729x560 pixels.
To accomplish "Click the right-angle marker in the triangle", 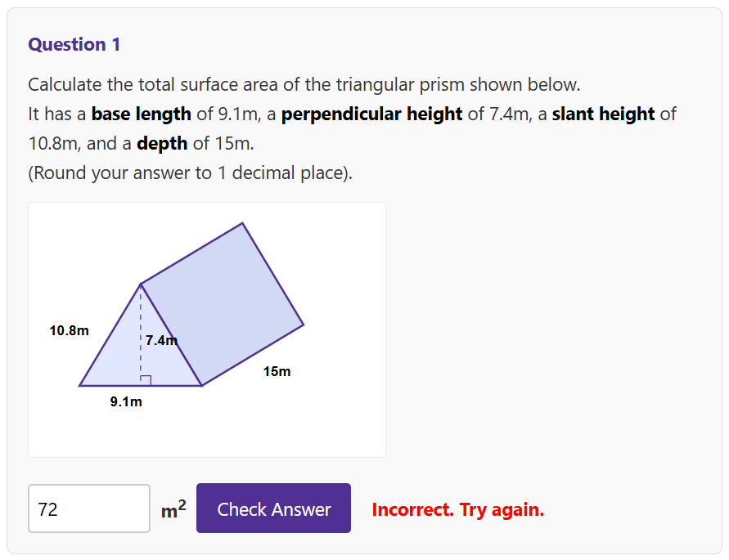I will 144,379.
